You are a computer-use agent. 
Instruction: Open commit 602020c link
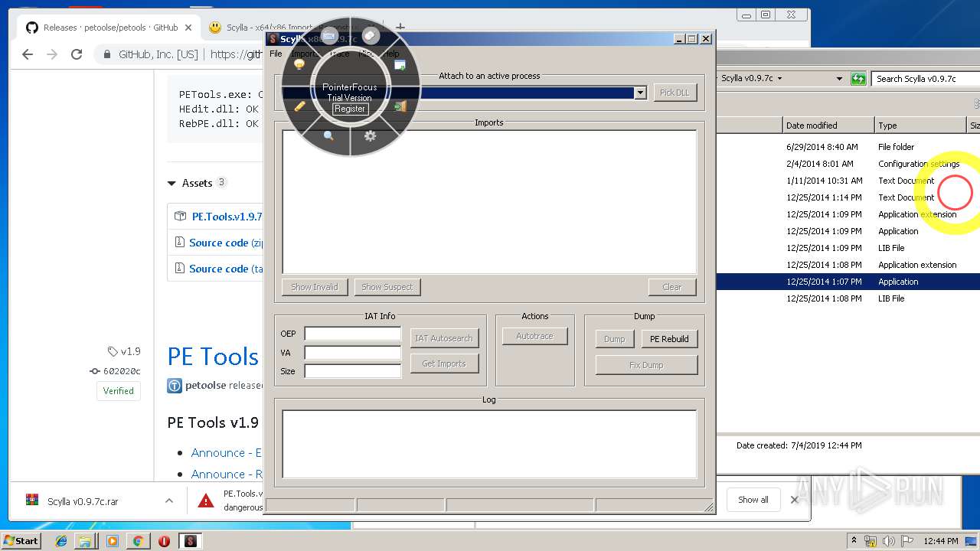pyautogui.click(x=116, y=371)
